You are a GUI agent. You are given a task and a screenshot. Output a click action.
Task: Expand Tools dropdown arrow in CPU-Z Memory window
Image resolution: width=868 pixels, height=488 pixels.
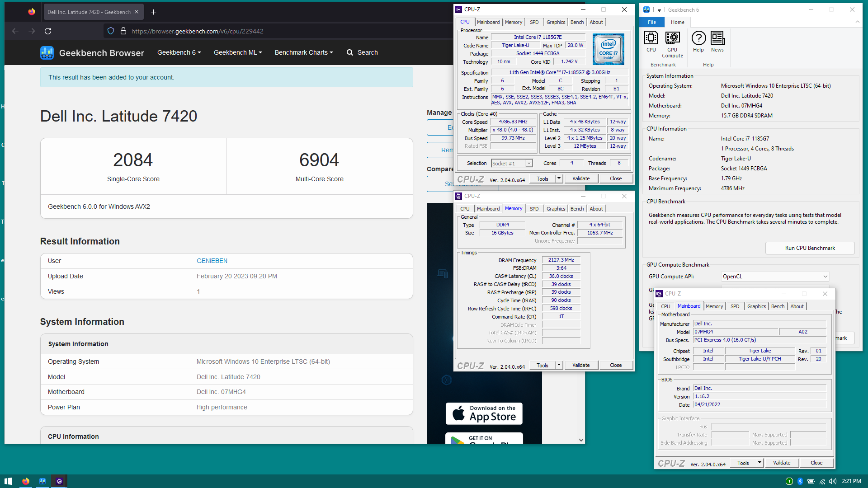[559, 365]
